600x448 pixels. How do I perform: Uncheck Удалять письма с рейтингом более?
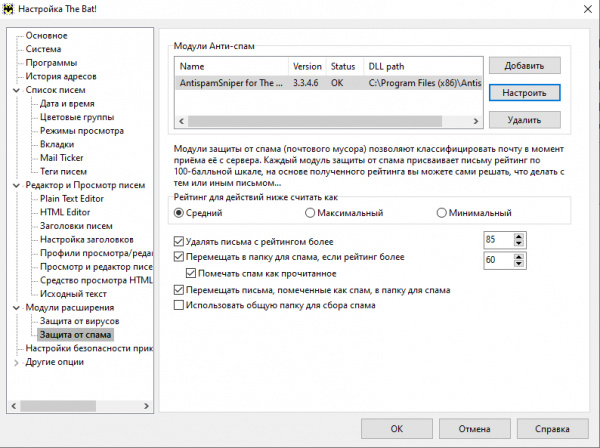coord(179,241)
